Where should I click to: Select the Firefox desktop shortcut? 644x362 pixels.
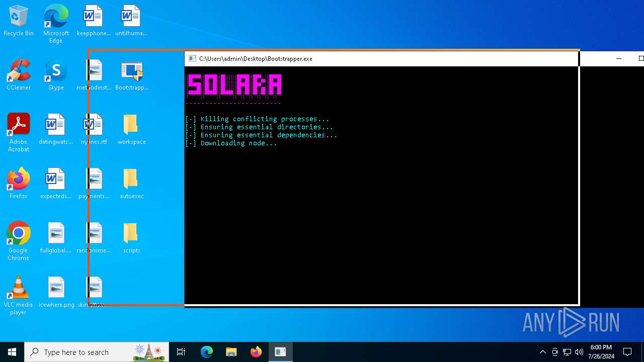[x=19, y=184]
